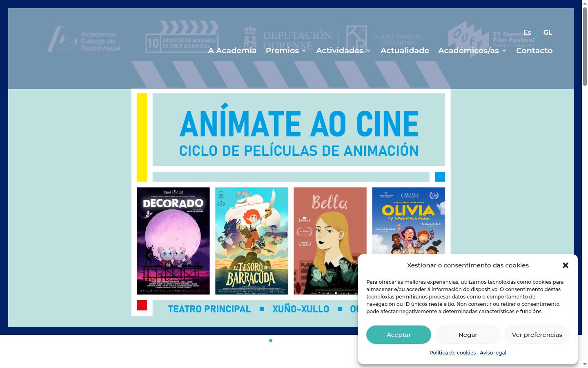
Task: Click the scrollbar down arrow
Action: point(585,364)
